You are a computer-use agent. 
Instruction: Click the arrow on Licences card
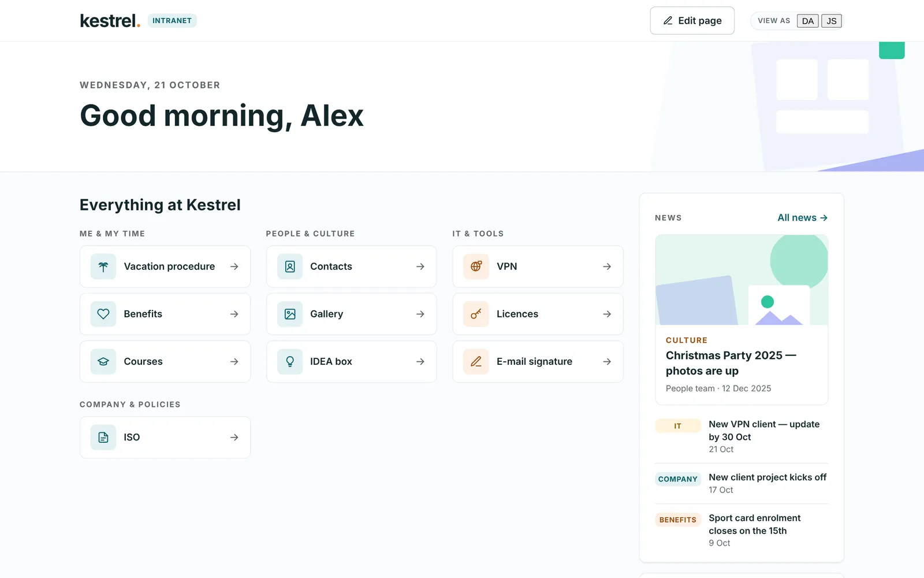point(607,314)
